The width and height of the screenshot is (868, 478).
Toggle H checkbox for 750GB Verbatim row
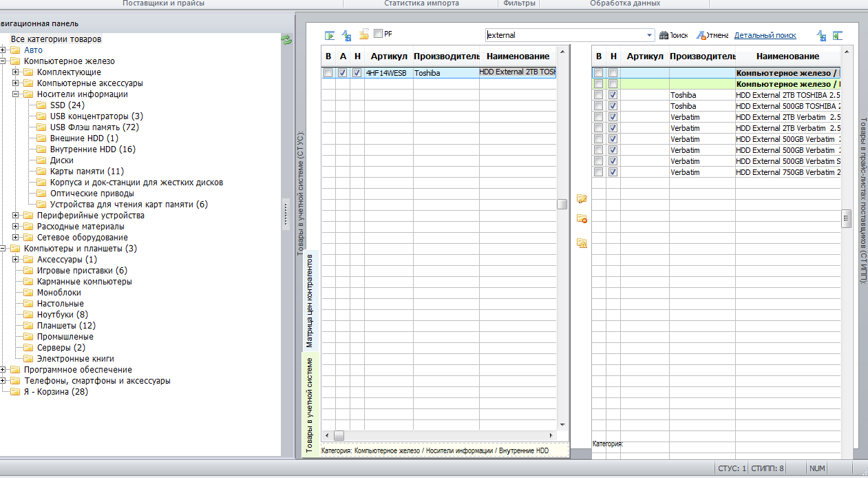(x=613, y=172)
